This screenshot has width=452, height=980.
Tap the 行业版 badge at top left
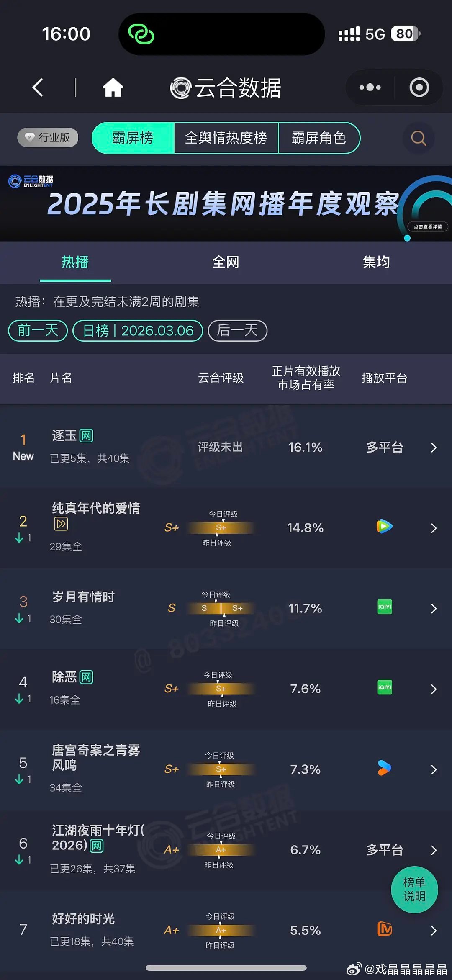tap(47, 138)
